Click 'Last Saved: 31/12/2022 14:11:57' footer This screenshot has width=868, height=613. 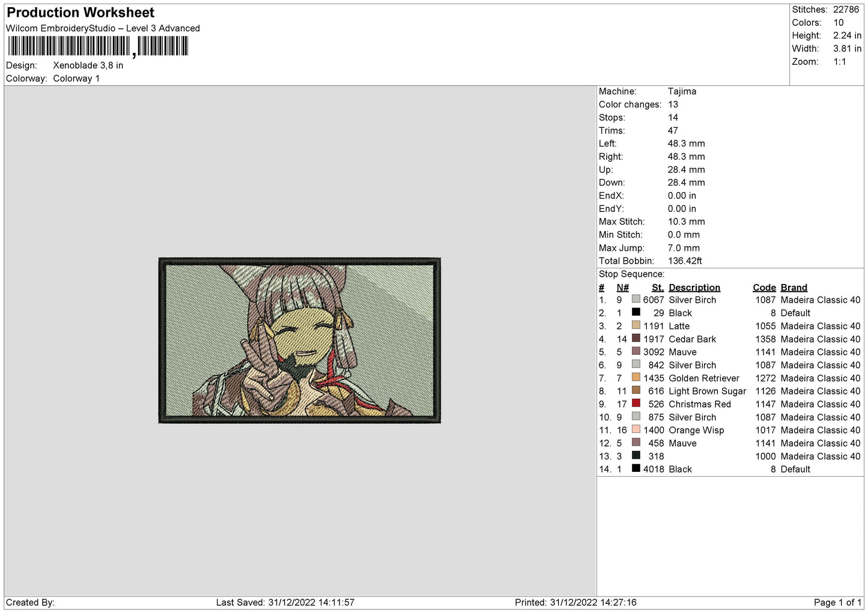(285, 603)
